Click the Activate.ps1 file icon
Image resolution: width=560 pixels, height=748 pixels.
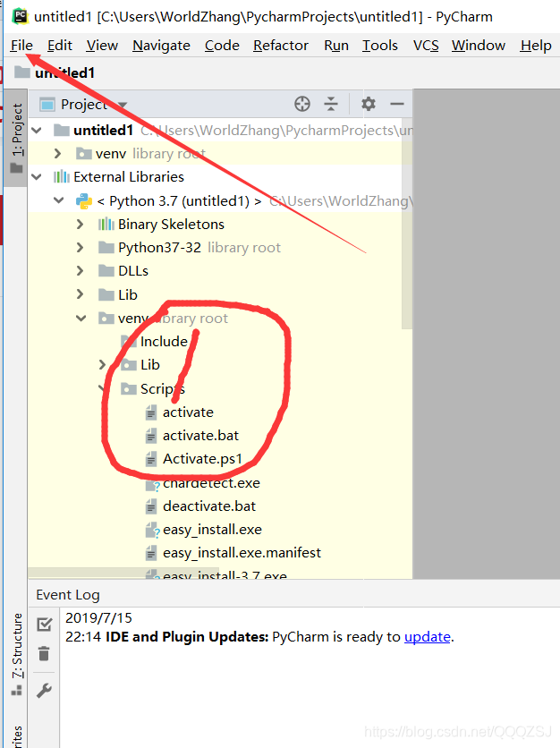[150, 459]
